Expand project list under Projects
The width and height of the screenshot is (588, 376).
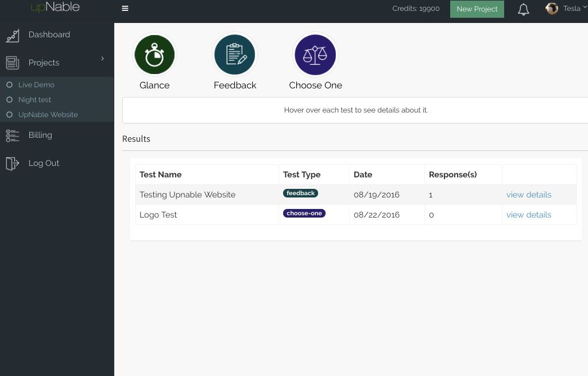tap(44, 63)
